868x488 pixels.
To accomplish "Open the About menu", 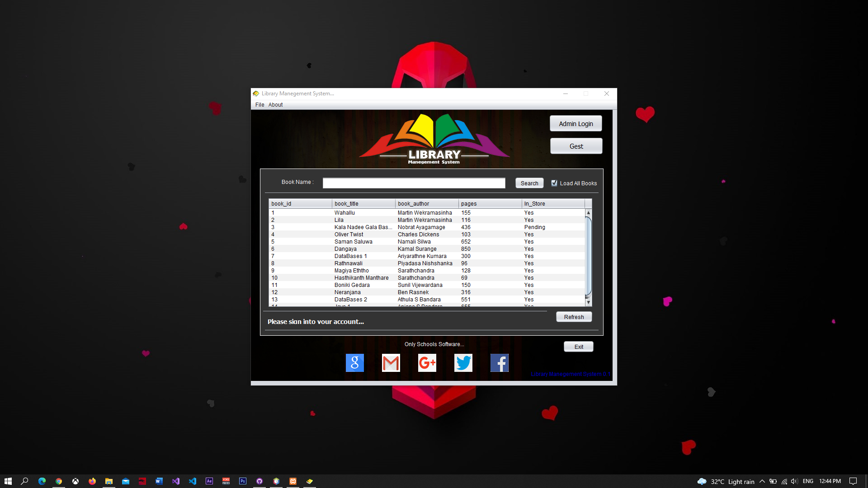I will tap(275, 104).
